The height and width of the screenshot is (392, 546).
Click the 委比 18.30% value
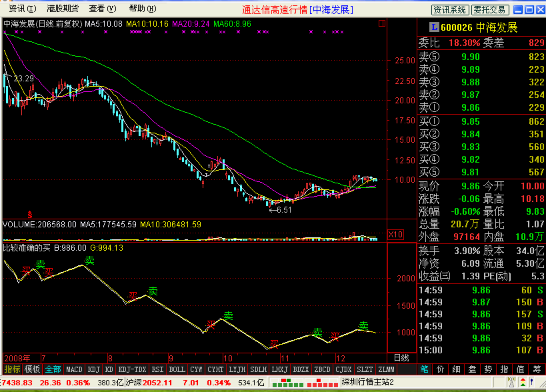(464, 43)
